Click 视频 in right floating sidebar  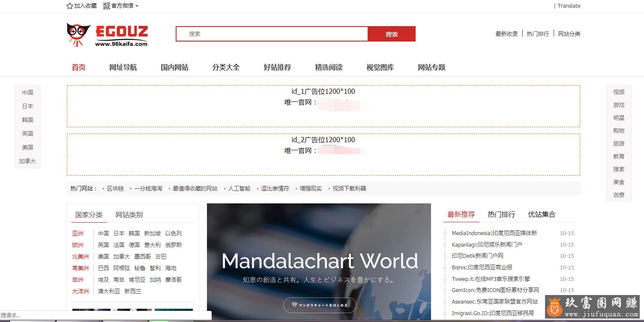click(619, 92)
